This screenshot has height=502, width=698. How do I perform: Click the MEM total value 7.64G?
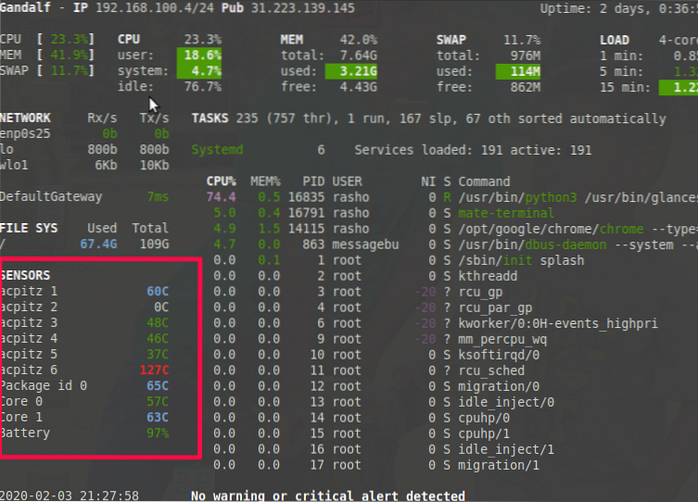[x=358, y=56]
